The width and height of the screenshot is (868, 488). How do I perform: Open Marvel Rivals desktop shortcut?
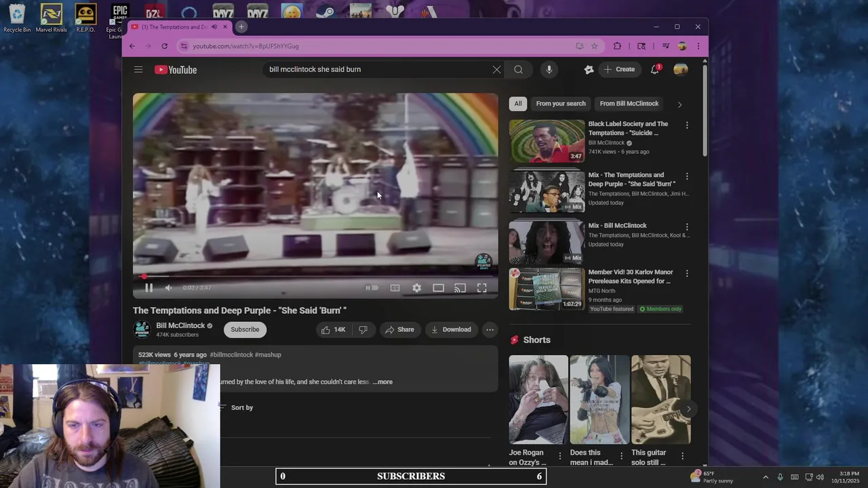pyautogui.click(x=52, y=18)
